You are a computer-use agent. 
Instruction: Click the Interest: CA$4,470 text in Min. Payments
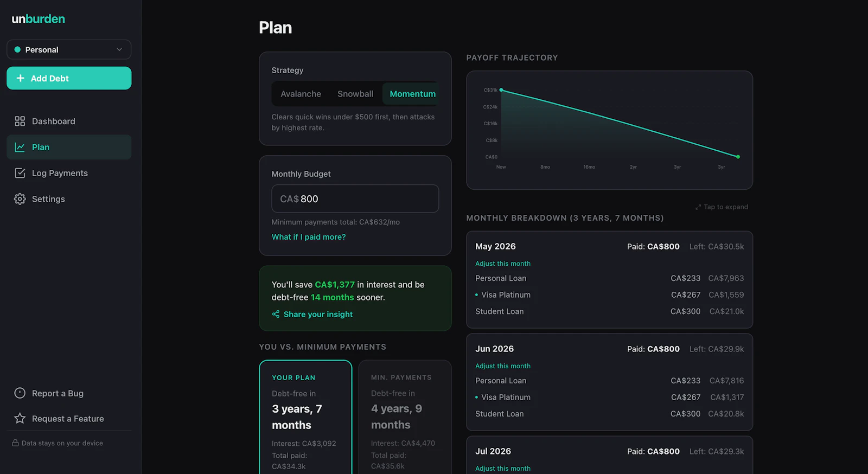click(x=403, y=443)
